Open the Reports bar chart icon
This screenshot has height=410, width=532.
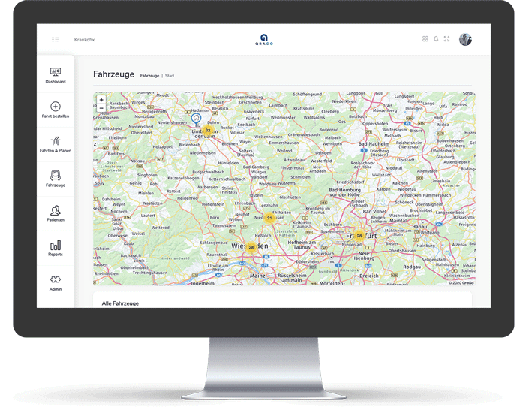[56, 245]
